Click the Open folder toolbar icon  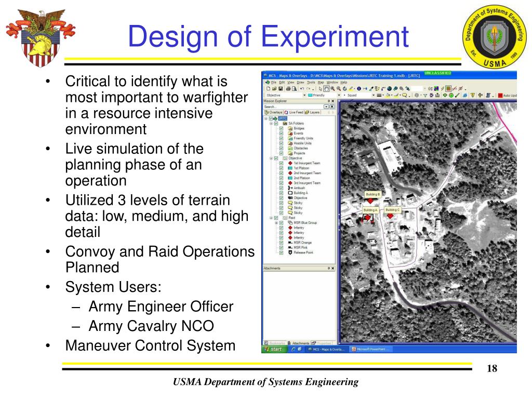[274, 88]
